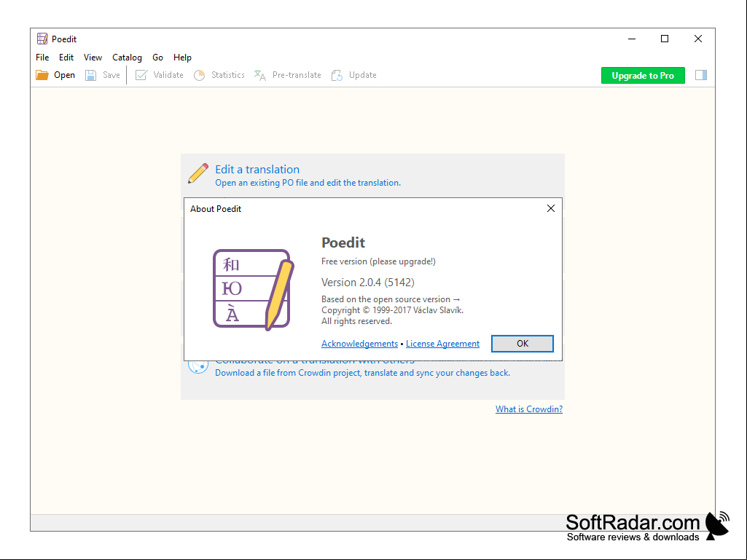747x560 pixels.
Task: Click the About Poedit dialog title
Action: click(216, 208)
